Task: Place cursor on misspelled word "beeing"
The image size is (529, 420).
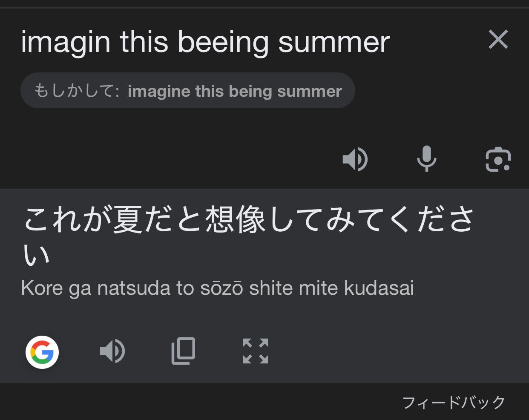Action: click(223, 42)
